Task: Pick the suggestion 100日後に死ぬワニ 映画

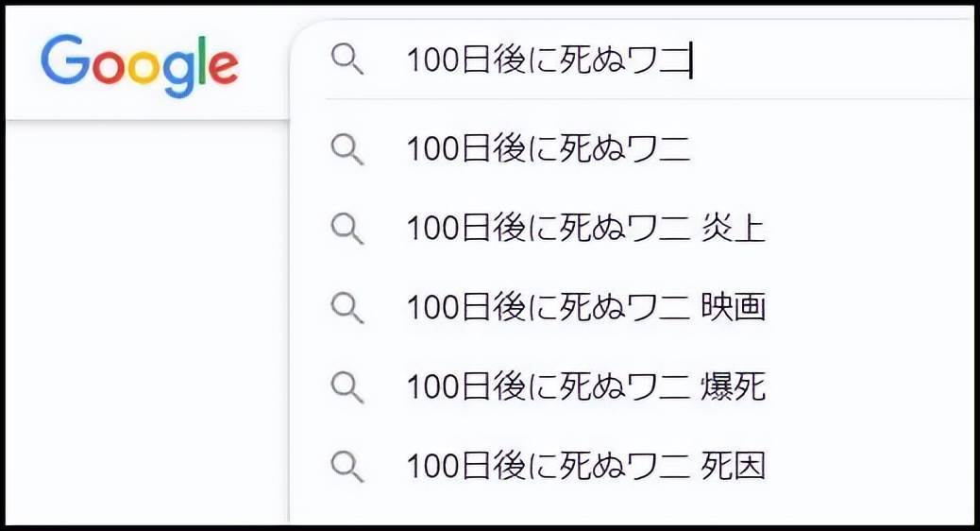Action: tap(632, 308)
